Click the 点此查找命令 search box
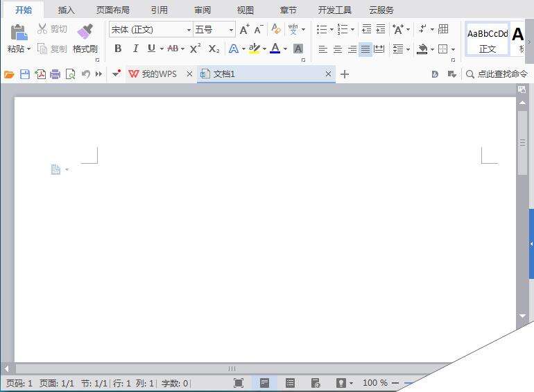The height and width of the screenshot is (392, 534). 497,74
